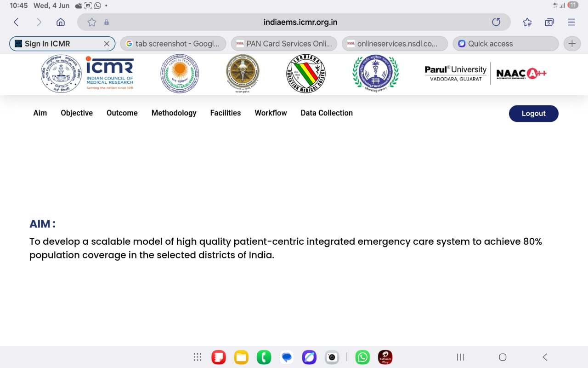Viewport: 588px width, 368px height.
Task: Go back using the browser back arrow
Action: tap(16, 22)
